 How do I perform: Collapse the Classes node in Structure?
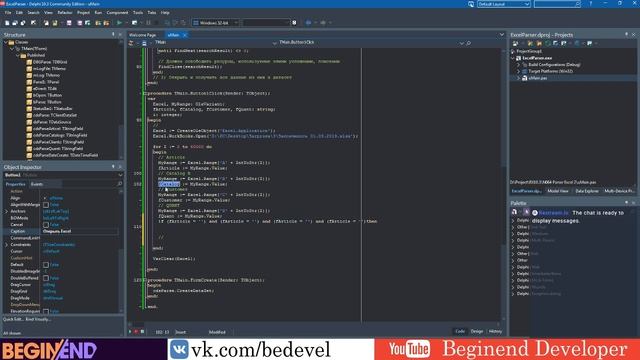6,42
